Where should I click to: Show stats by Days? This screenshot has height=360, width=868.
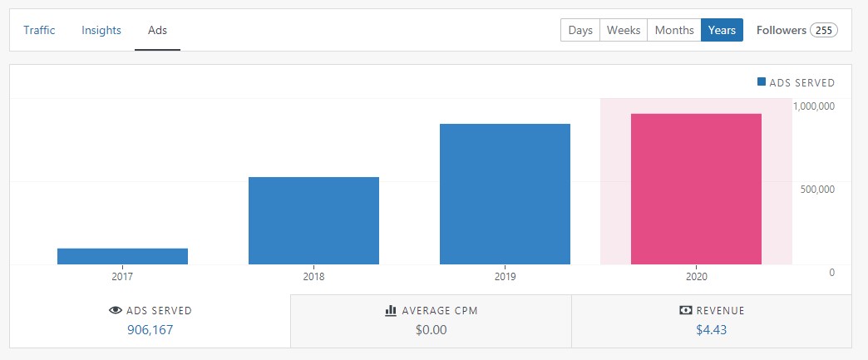pyautogui.click(x=580, y=30)
